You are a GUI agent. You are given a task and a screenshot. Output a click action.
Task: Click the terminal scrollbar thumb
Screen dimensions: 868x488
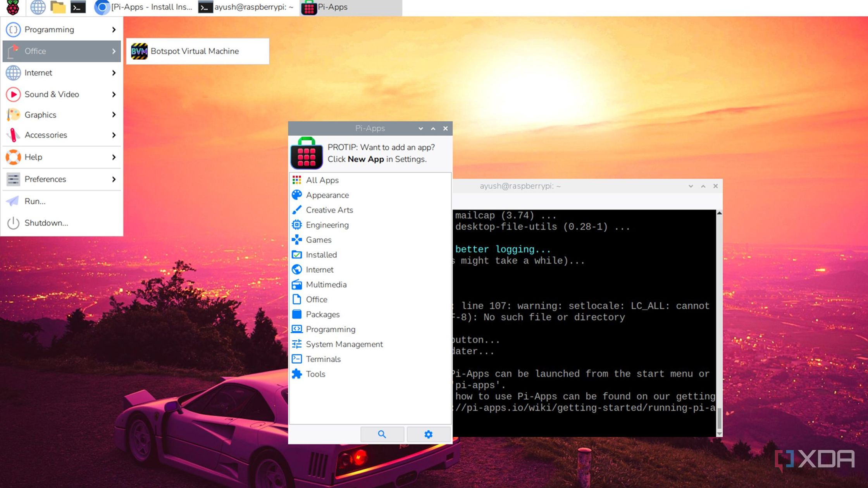point(719,418)
